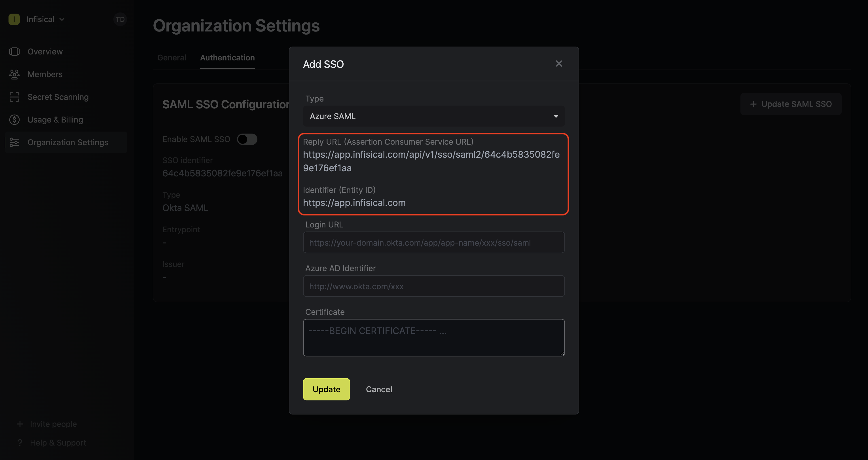Click the Overview sidebar icon

click(x=14, y=52)
